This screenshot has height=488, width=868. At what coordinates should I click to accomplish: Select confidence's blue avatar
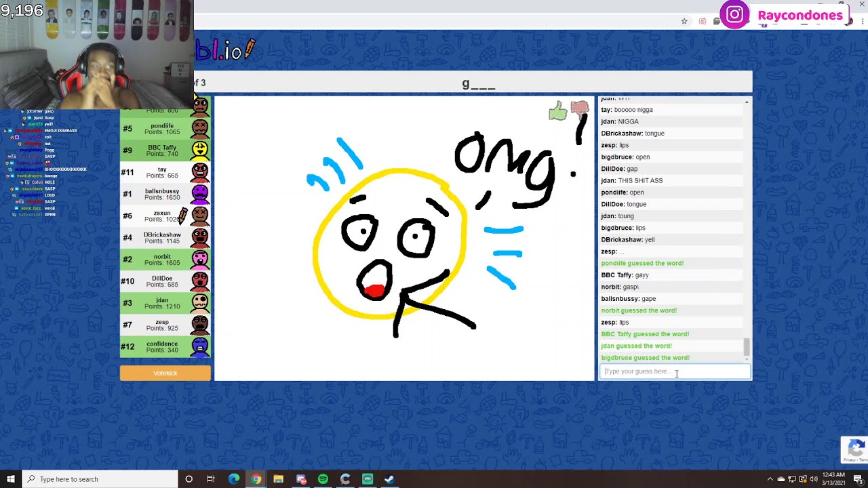click(200, 346)
